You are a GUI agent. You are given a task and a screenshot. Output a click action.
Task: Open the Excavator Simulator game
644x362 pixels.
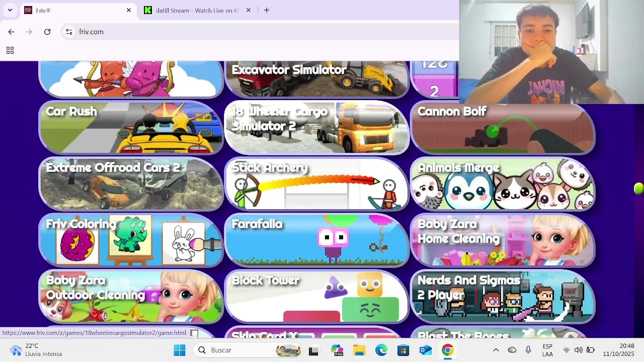coord(317,79)
